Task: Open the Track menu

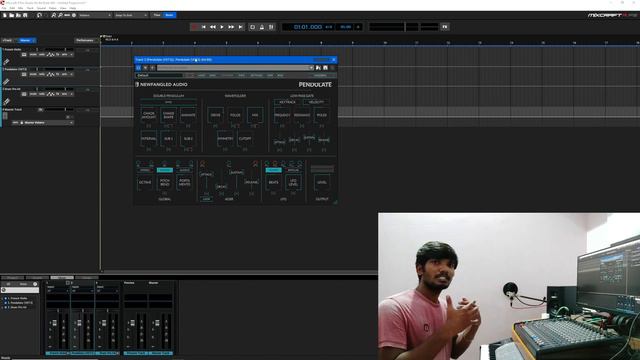Action: (30, 8)
